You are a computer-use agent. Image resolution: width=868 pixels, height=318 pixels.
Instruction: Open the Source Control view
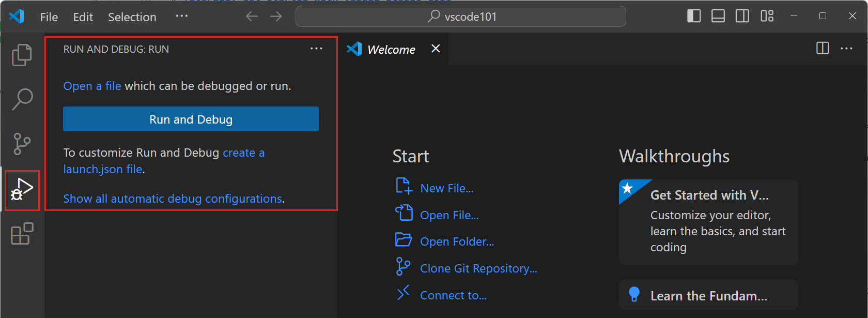(22, 144)
